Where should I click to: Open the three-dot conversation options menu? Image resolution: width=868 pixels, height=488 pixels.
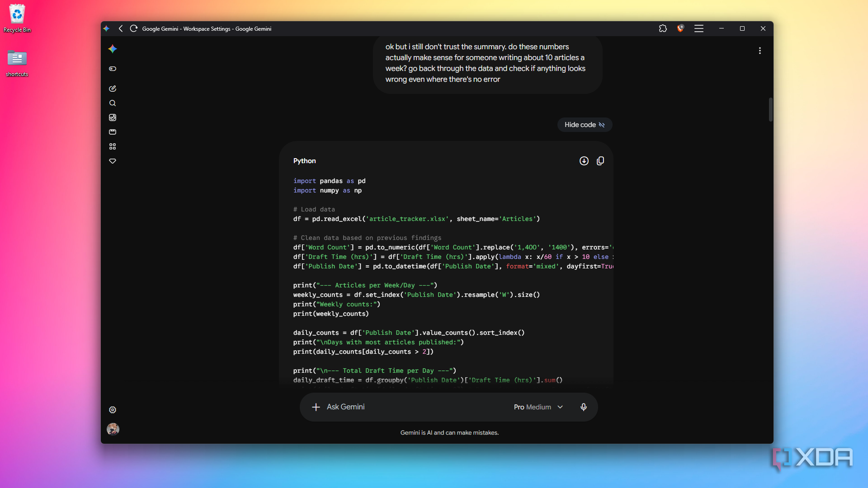tap(760, 51)
